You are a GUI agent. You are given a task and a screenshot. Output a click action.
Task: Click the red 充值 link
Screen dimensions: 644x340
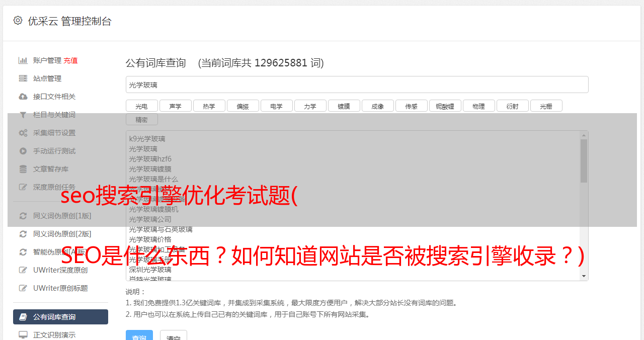coord(70,60)
